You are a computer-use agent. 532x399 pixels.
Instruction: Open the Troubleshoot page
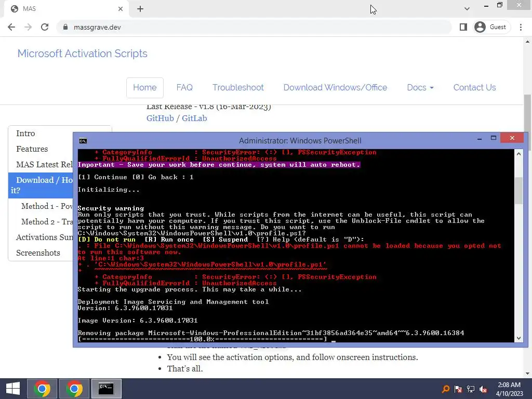pyautogui.click(x=238, y=87)
